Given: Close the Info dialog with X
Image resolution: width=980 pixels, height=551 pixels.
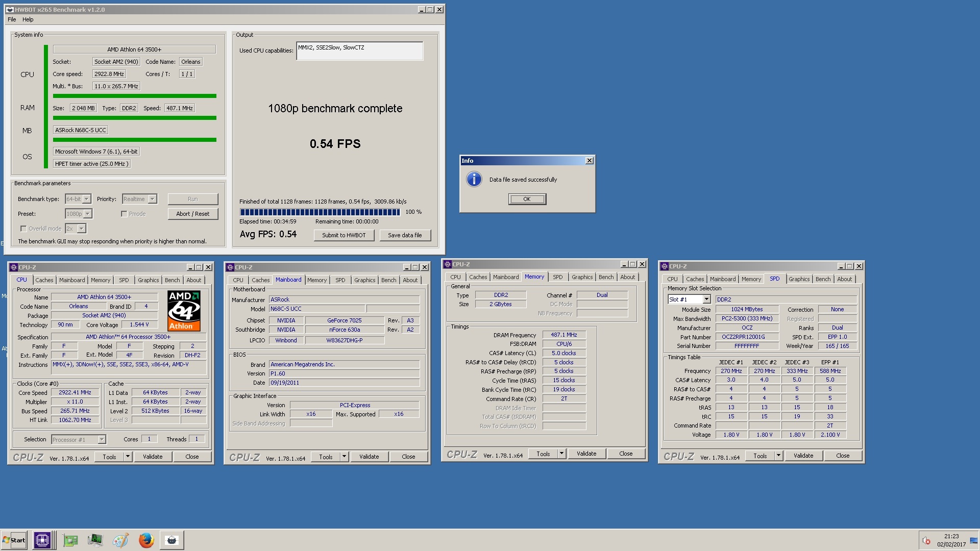Looking at the screenshot, I should pyautogui.click(x=590, y=161).
